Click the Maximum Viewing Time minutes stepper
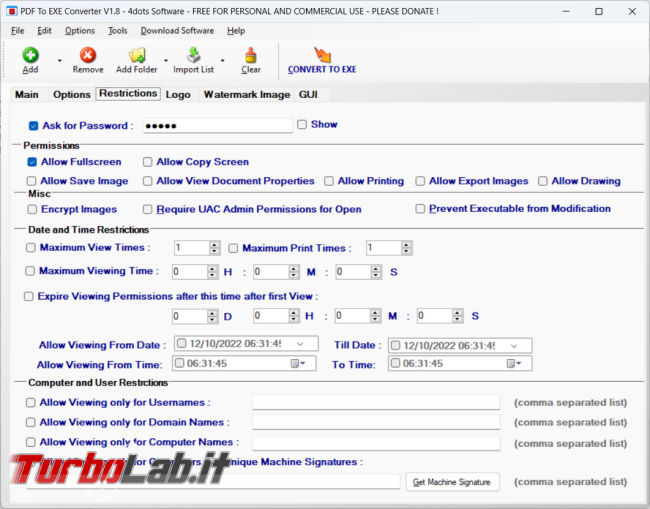The height and width of the screenshot is (509, 650). point(294,272)
